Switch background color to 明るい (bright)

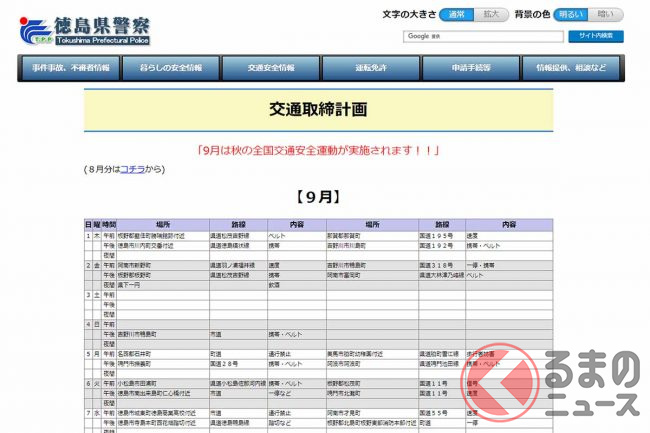tap(569, 15)
